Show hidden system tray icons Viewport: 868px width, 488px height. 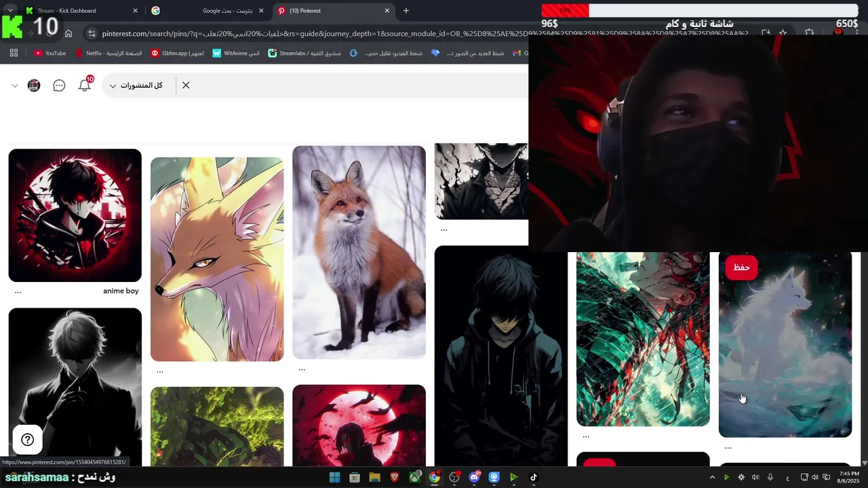tap(712, 477)
